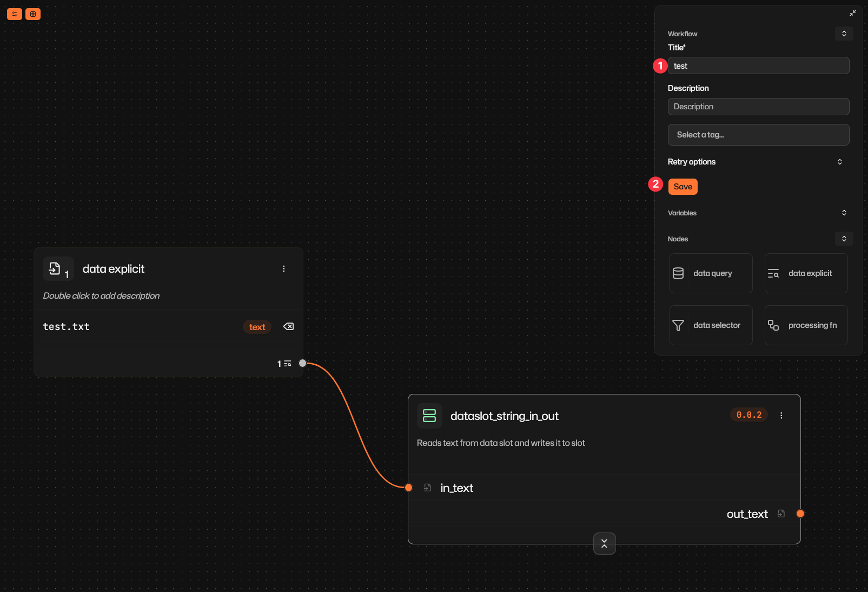Click the data explicit node icon
Viewport: 868px width, 592px height.
pos(773,273)
